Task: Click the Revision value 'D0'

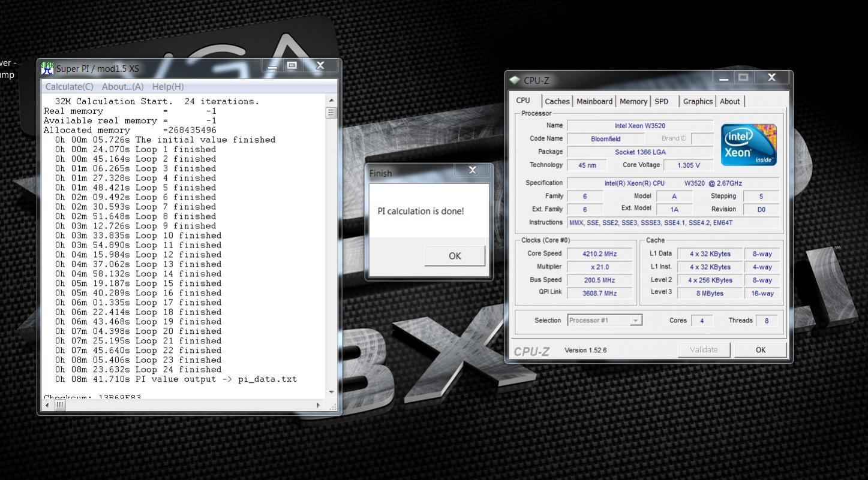Action: coord(761,209)
